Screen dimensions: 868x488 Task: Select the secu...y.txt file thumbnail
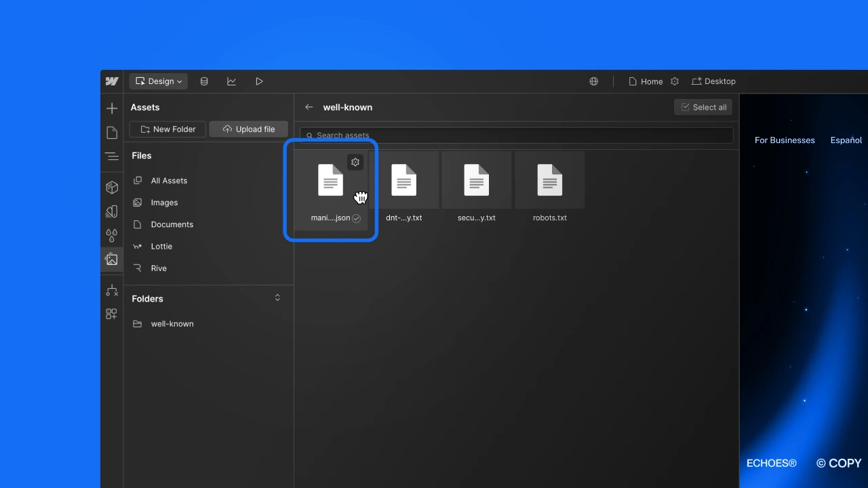tap(477, 180)
